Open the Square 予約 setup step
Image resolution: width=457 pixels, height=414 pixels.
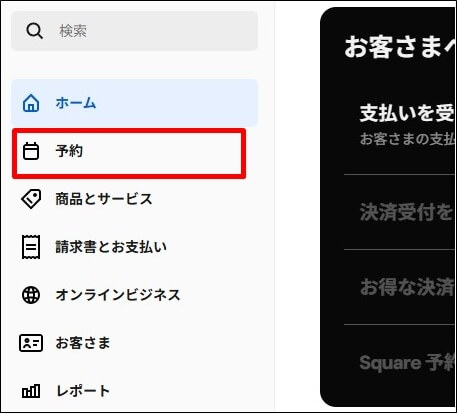399,362
